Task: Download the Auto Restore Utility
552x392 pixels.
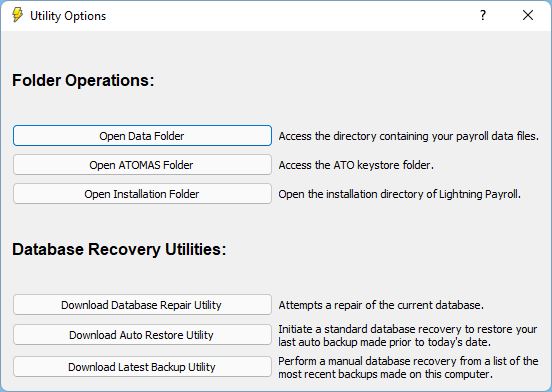Action: coord(142,335)
